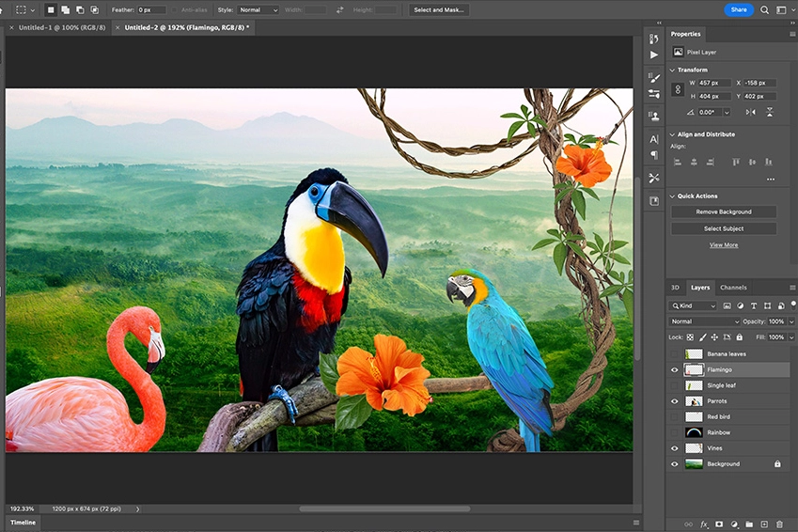Viewport: 798px width, 532px height.
Task: Open the Style dropdown in options bar
Action: point(258,9)
